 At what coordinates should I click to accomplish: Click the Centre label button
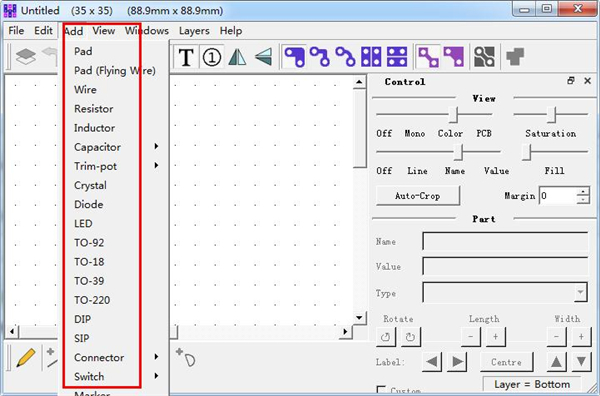(x=506, y=362)
